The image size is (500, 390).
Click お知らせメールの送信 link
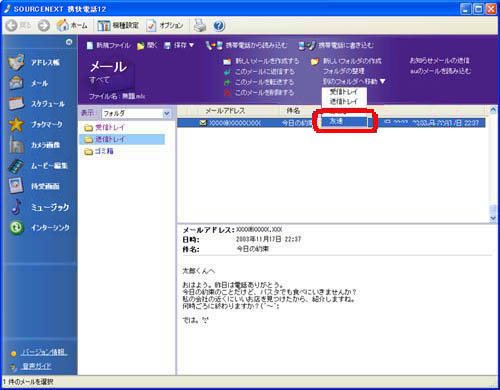(x=439, y=60)
